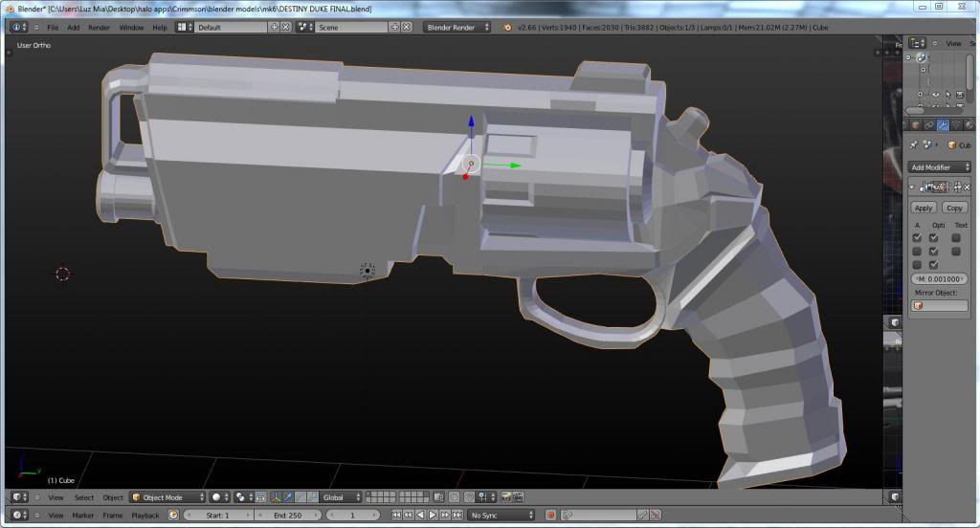This screenshot has height=528, width=980.
Task: Collapse the Mirror modifier panel arrow
Action: point(912,187)
